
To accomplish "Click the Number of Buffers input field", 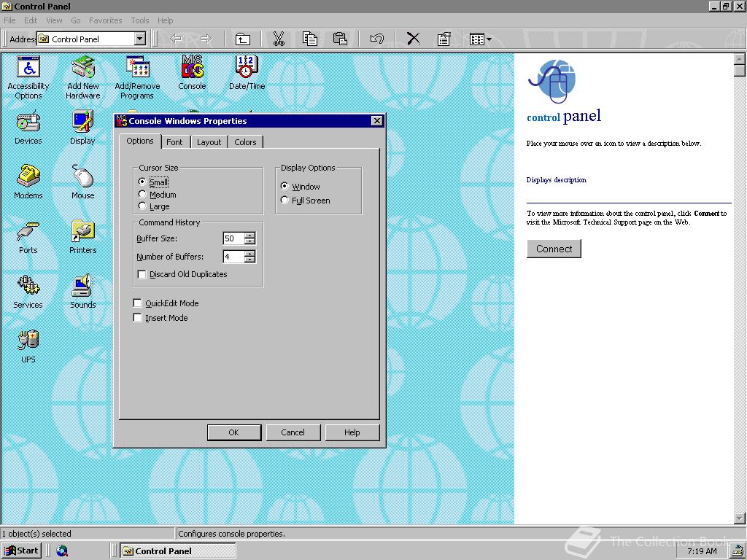I will tap(233, 257).
